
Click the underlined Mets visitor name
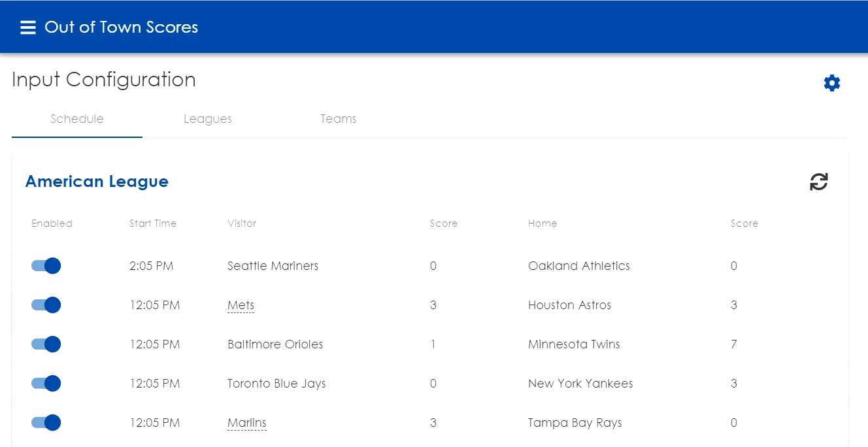241,305
